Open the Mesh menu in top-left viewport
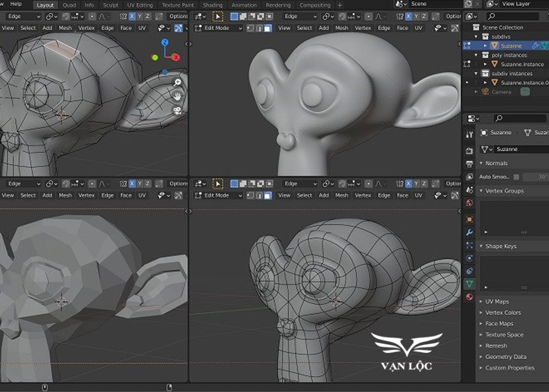The height and width of the screenshot is (392, 549). pos(65,28)
